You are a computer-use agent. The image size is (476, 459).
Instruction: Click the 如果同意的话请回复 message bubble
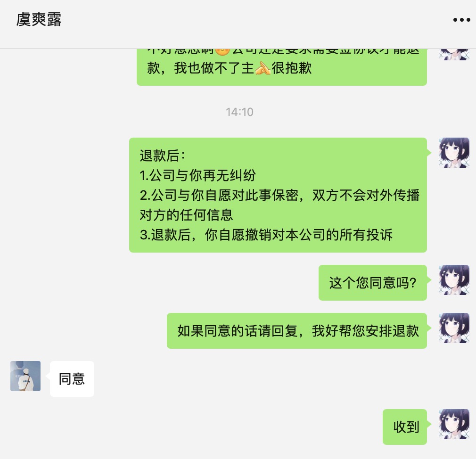297,331
